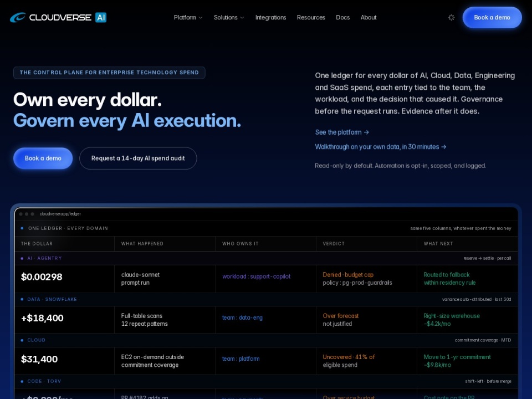Expand the Platform menu chevron
The width and height of the screenshot is (532, 399).
[x=201, y=18]
